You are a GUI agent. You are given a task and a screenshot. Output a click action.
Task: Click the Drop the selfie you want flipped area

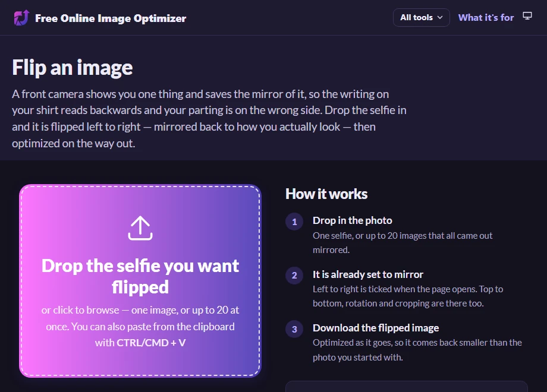pyautogui.click(x=140, y=281)
